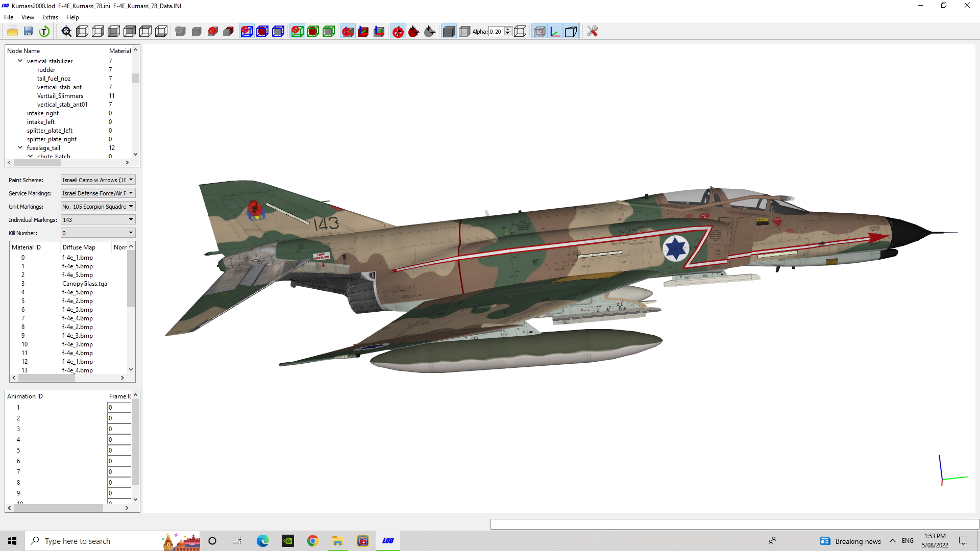Open the Unit Markings dropdown

98,207
